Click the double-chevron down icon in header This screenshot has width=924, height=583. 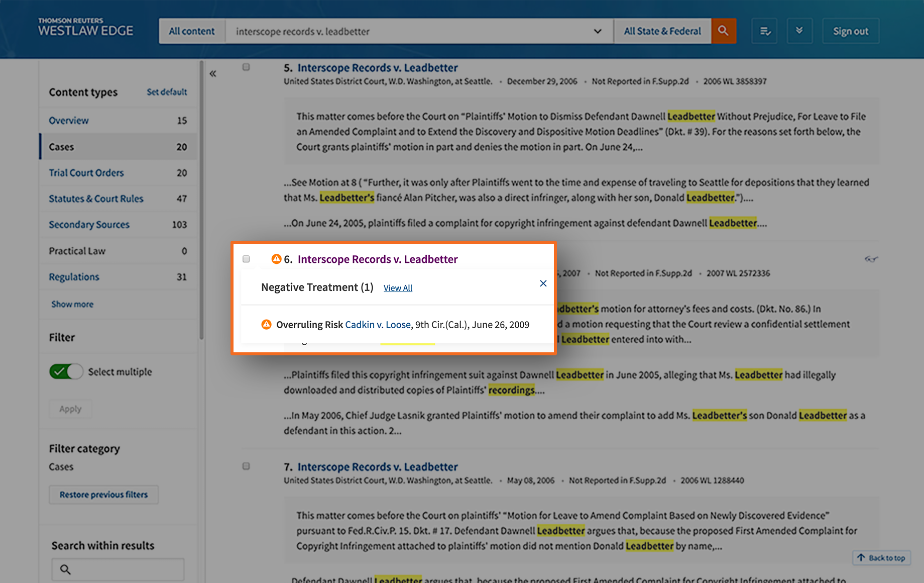point(799,31)
